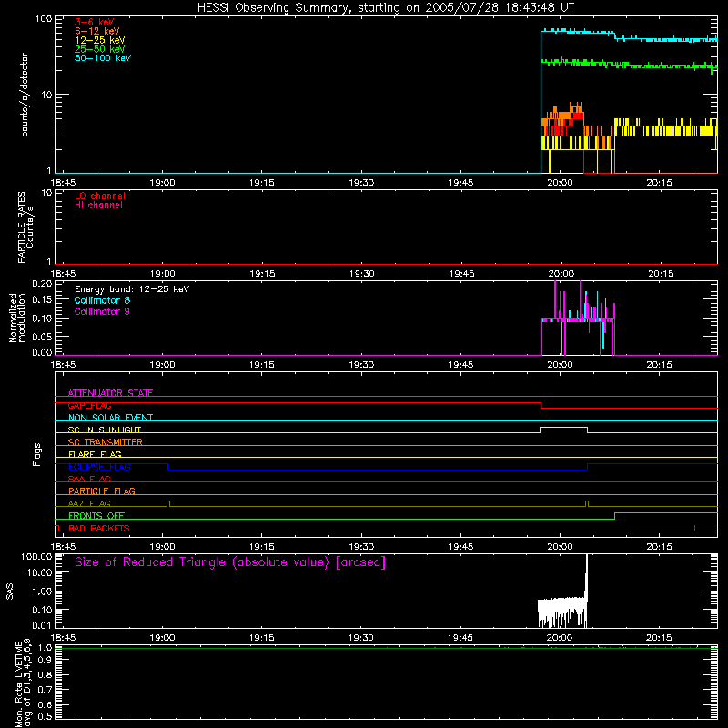Select the Collimator 9 legend label
Viewport: 728px width, 728px height.
[102, 311]
